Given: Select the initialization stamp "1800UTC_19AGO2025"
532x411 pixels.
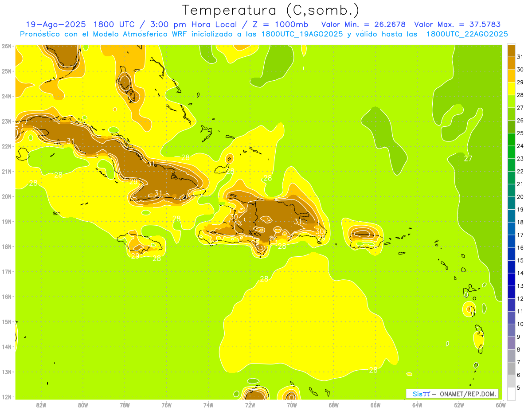Looking at the screenshot, I should tap(302, 34).
